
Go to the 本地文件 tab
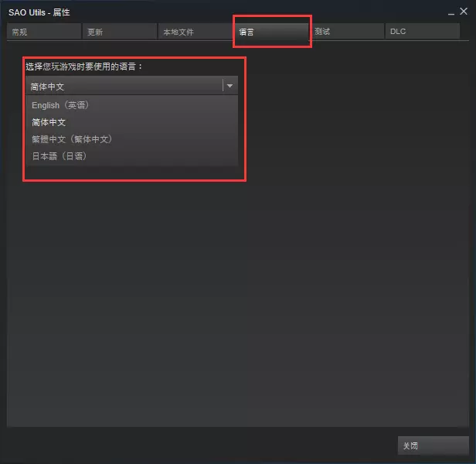point(195,31)
